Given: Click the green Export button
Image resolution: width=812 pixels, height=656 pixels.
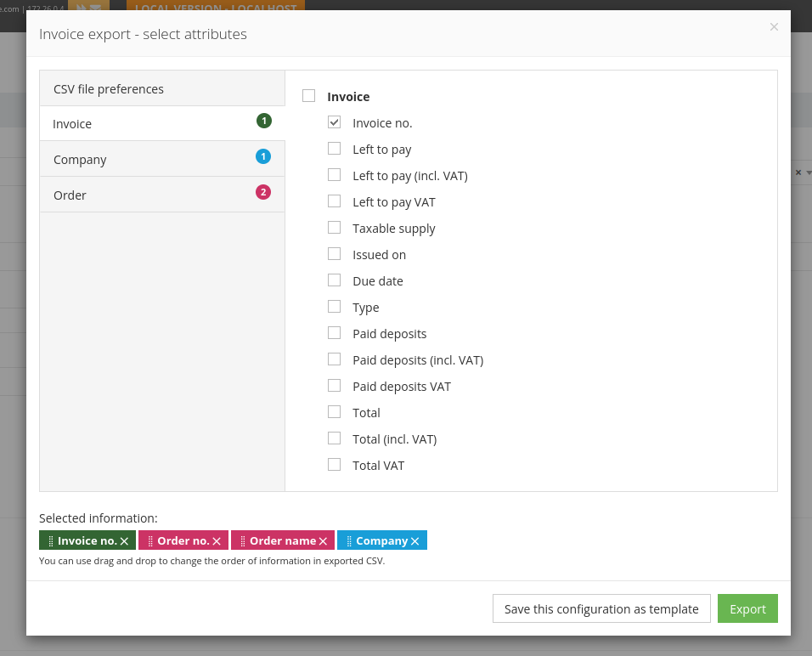Looking at the screenshot, I should (x=747, y=608).
